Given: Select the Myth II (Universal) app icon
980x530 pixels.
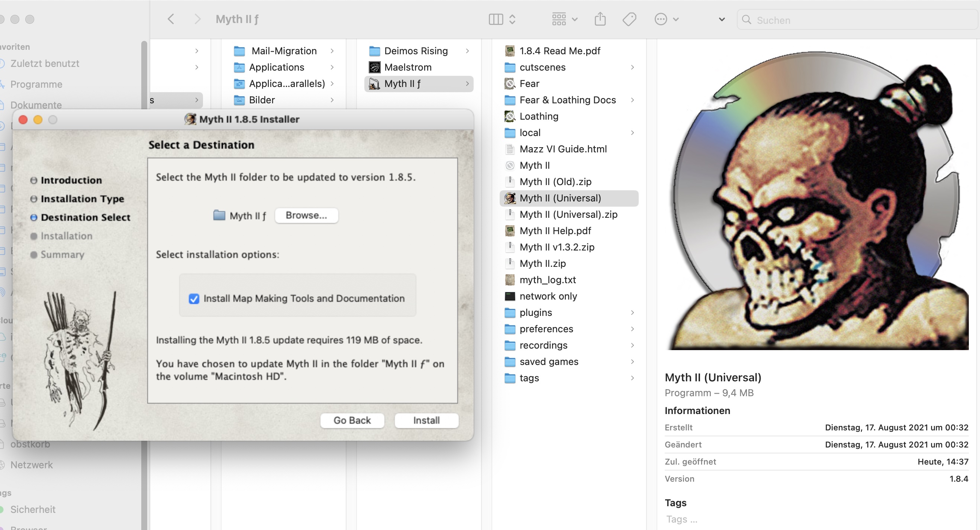Looking at the screenshot, I should click(510, 198).
